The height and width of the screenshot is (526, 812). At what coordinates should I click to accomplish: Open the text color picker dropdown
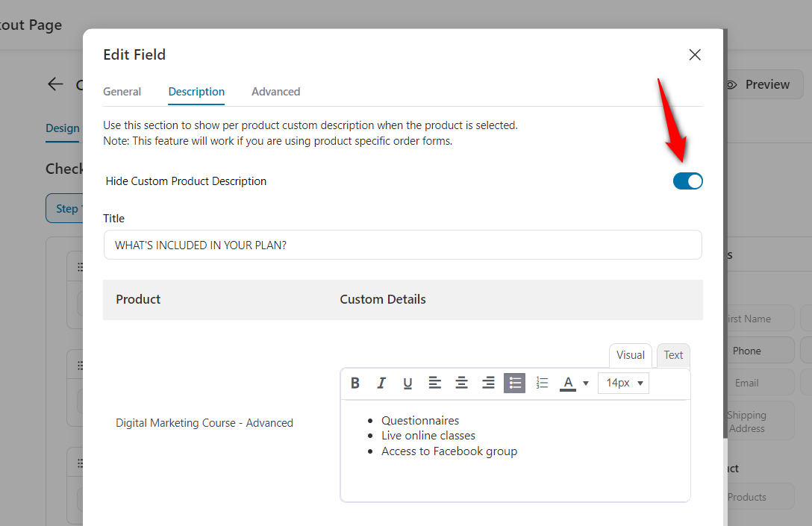586,383
